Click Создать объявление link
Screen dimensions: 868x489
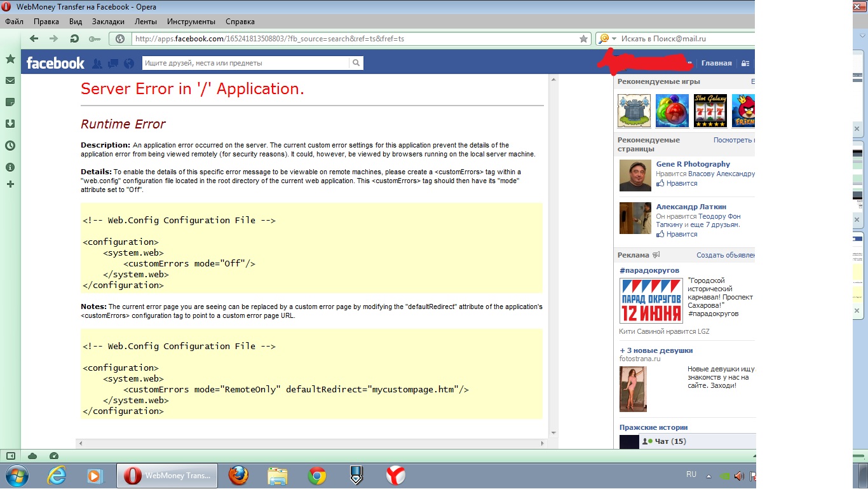[725, 255]
